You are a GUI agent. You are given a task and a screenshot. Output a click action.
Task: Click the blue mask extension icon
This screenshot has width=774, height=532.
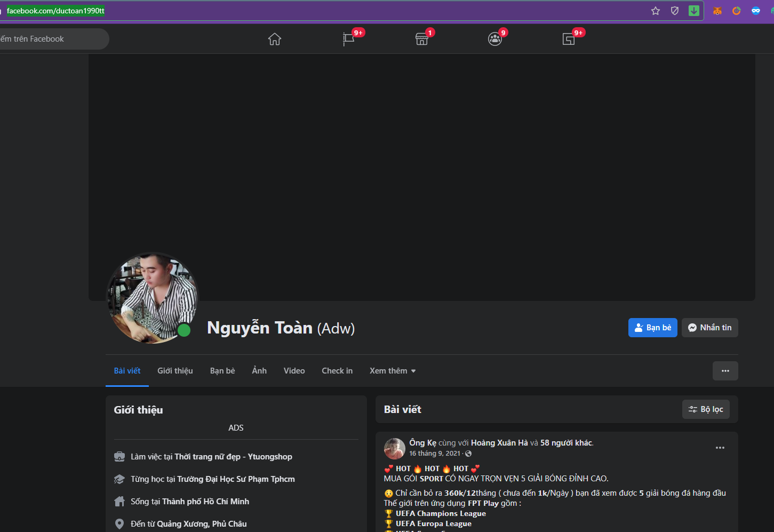(x=756, y=11)
